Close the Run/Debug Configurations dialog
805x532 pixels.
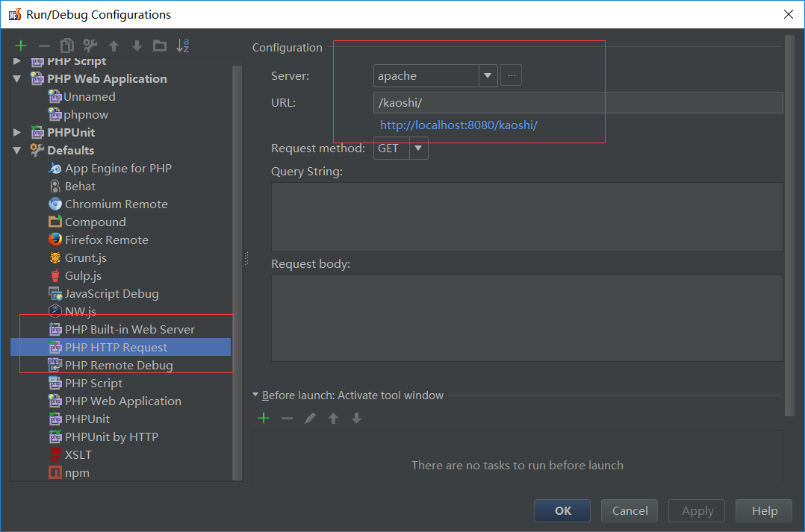coord(789,14)
